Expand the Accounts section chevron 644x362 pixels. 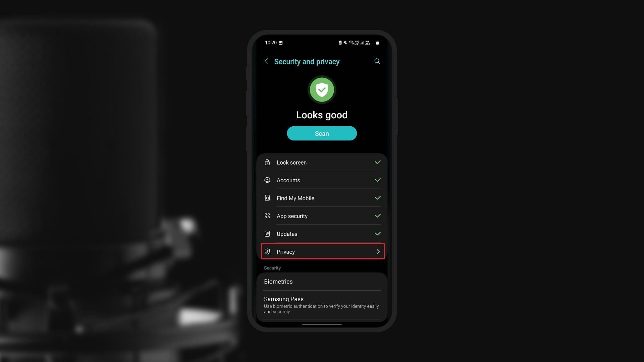(377, 180)
